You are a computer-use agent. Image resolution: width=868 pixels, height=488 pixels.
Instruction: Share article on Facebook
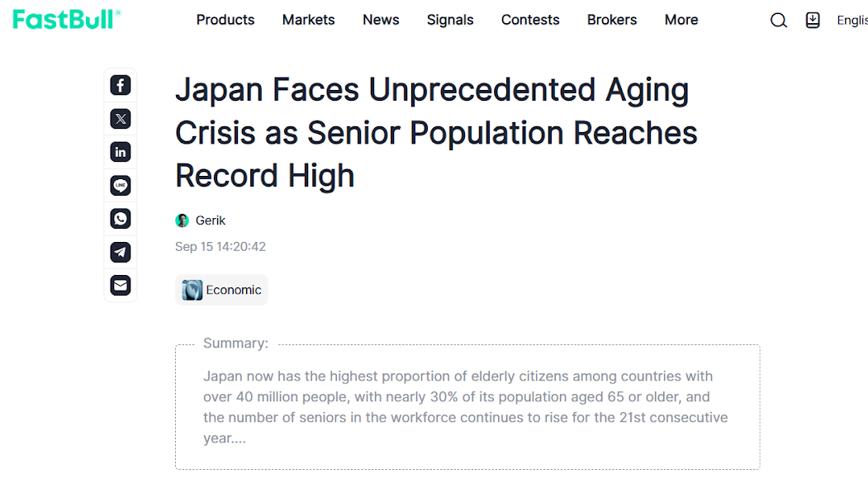(121, 85)
